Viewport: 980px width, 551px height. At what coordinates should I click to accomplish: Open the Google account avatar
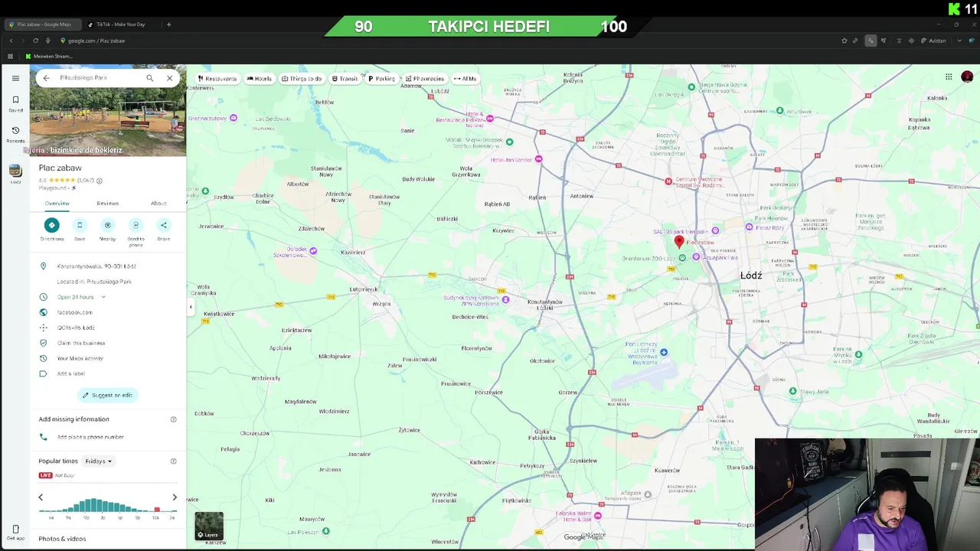[967, 77]
